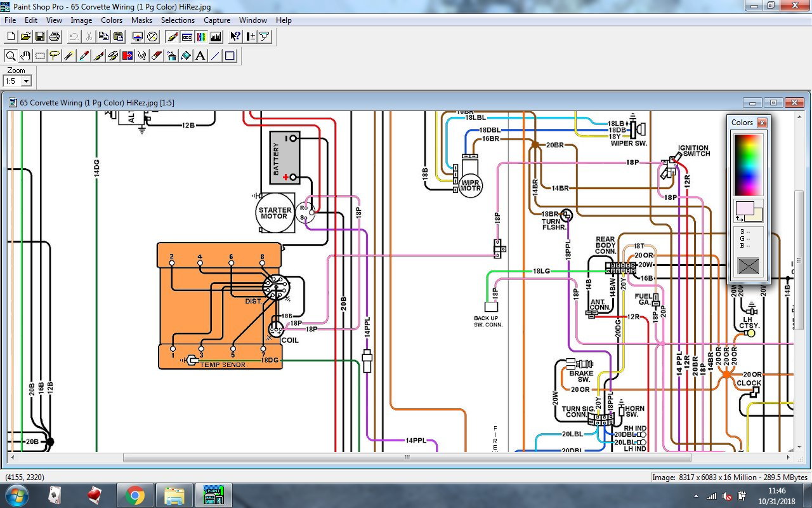This screenshot has height=508, width=812.
Task: Select the Freehand lasso tool
Action: click(55, 56)
